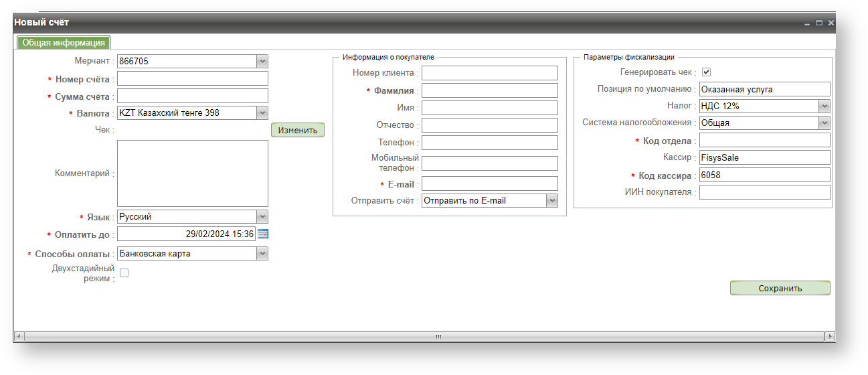Minimize the Новый счёт window

tap(808, 23)
